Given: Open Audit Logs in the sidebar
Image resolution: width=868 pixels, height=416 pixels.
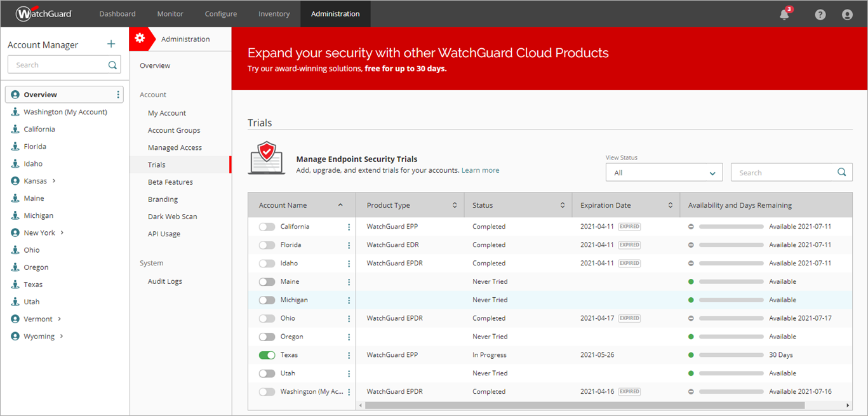Looking at the screenshot, I should (165, 281).
